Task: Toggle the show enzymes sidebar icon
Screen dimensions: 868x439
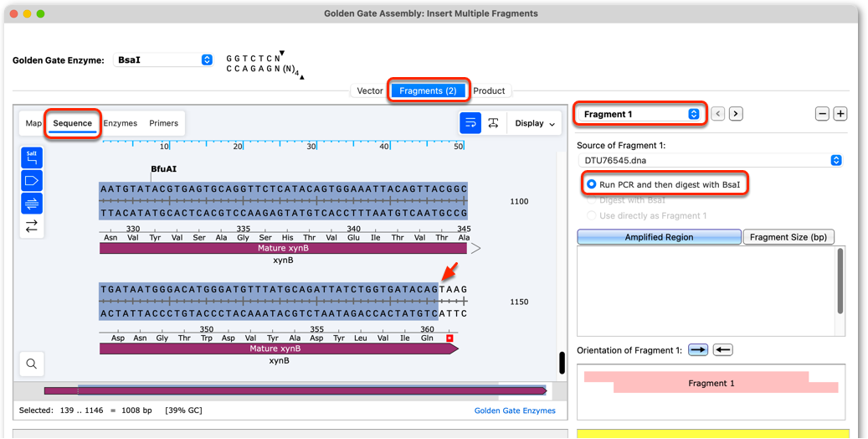Action: [32, 158]
